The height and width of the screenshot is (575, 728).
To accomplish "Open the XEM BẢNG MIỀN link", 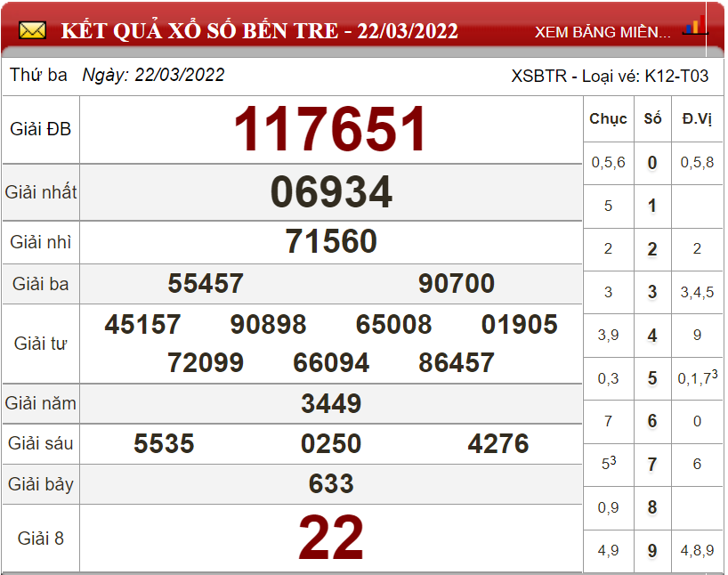I will click(603, 32).
